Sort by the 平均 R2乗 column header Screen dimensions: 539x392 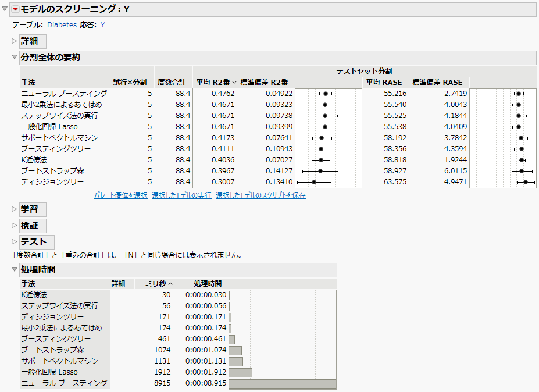coord(216,83)
